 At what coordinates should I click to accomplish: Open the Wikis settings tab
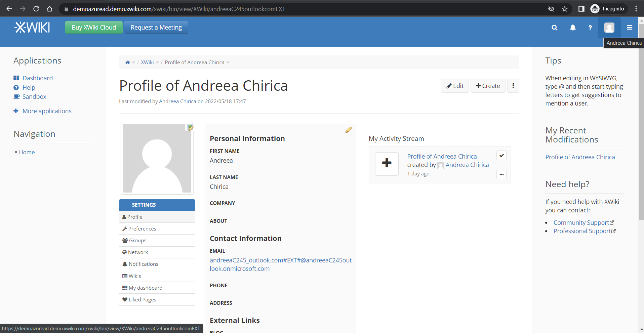[157, 276]
